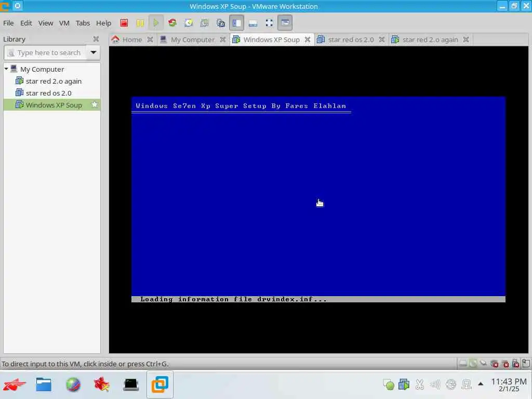Close the Library panel
532x399 pixels.
[96, 39]
